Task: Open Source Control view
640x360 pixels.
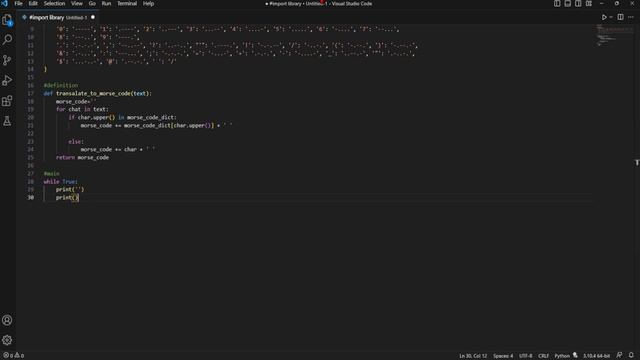Action: [7, 60]
